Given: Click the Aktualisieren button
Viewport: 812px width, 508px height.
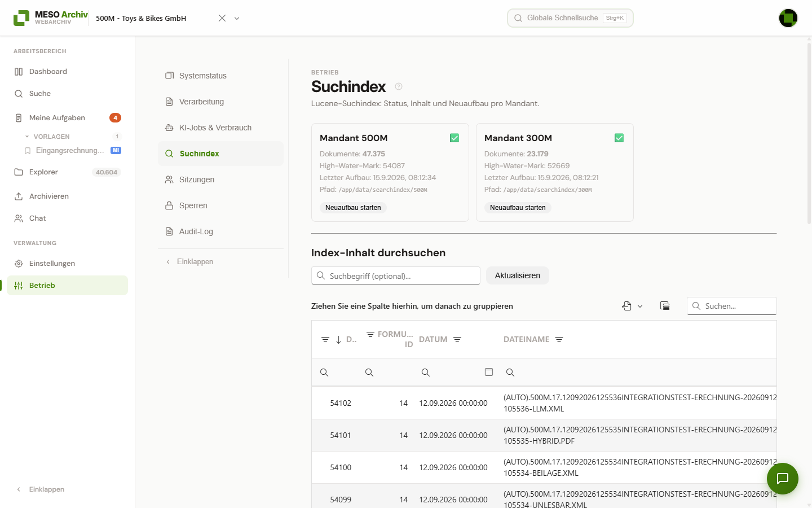Looking at the screenshot, I should tap(518, 275).
